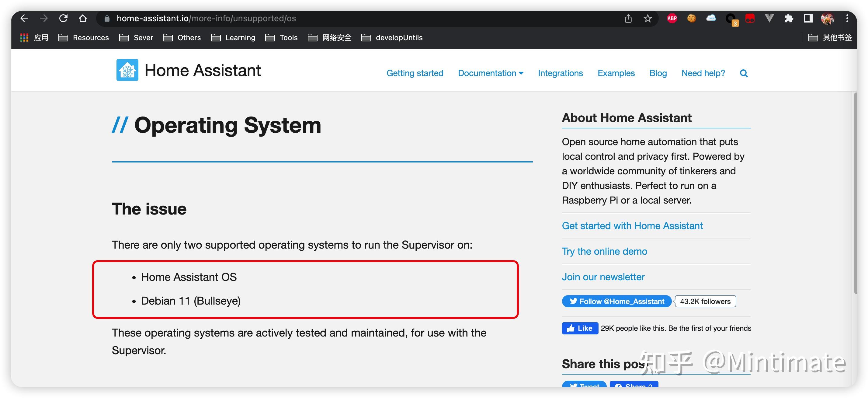The image size is (868, 398).
Task: Open Get started with Home Assistant link
Action: point(632,225)
